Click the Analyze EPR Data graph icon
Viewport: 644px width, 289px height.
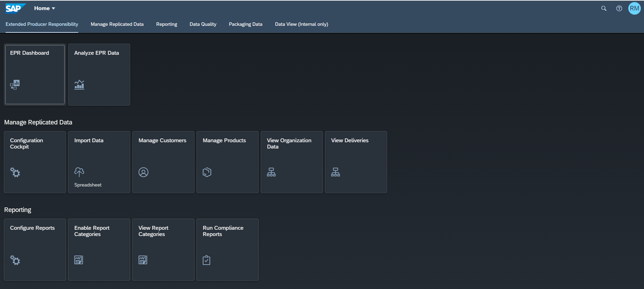tap(79, 85)
